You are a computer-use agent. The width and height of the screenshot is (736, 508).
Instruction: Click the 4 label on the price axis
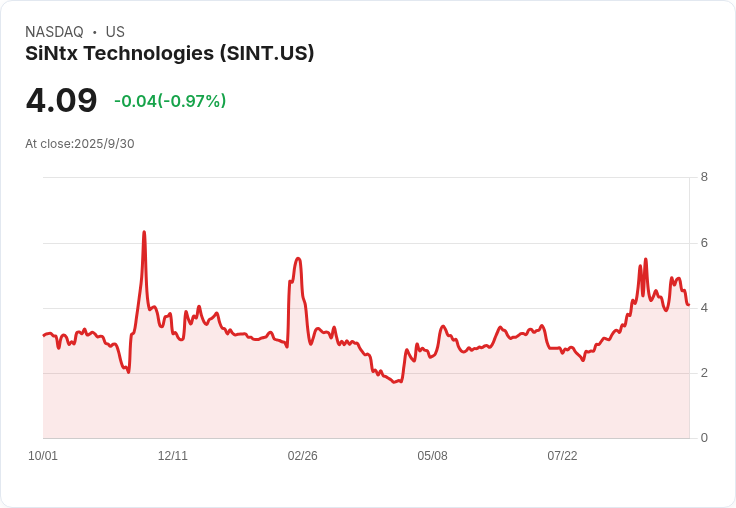point(704,308)
